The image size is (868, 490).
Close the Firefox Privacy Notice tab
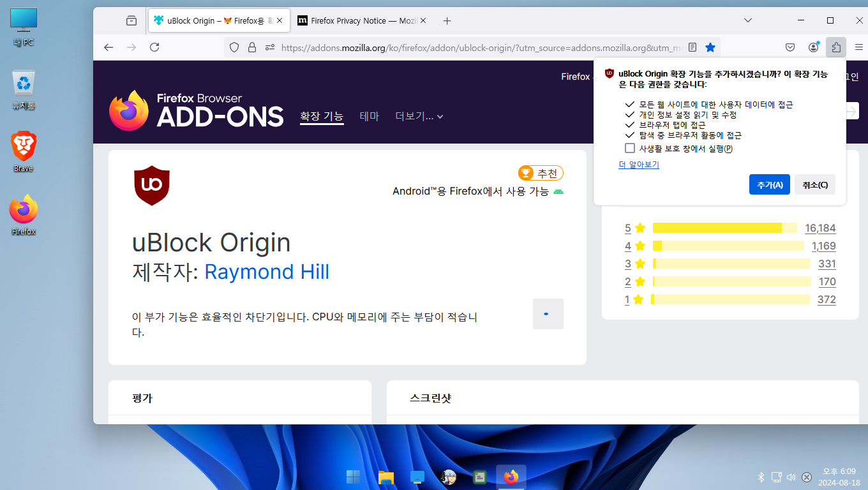pos(423,20)
